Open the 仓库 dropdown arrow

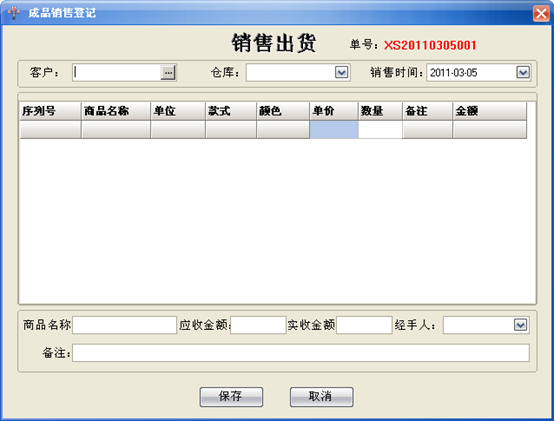342,73
